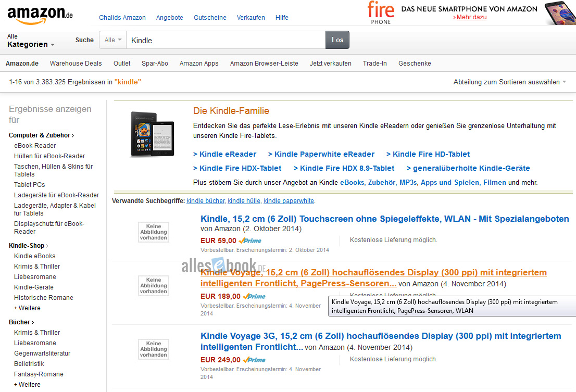Click related search 'kindle paperwhite'

[289, 201]
